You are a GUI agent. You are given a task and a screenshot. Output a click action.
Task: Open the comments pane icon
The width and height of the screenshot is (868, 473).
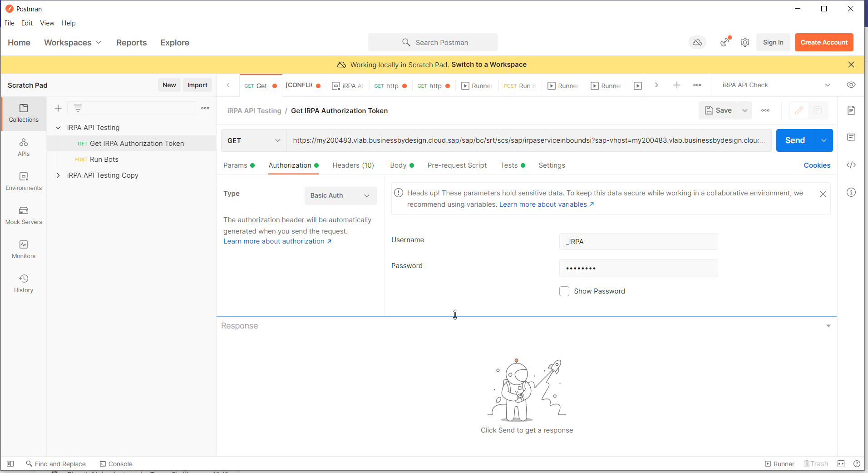(851, 137)
